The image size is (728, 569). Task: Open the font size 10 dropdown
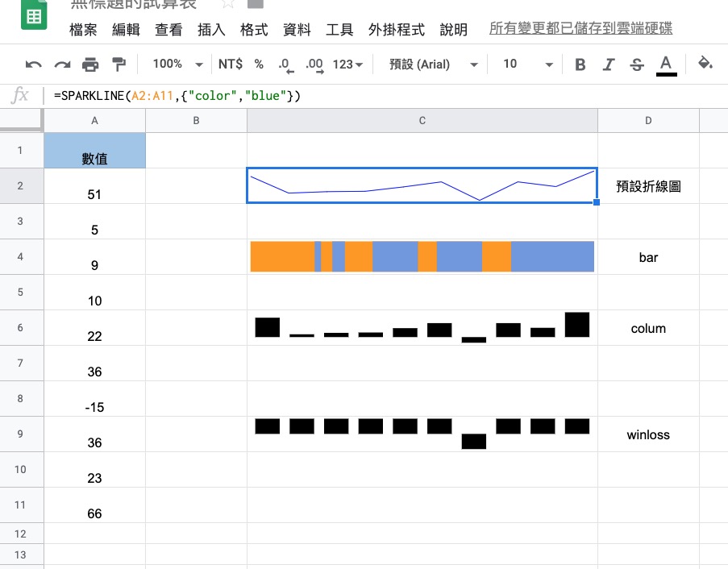(x=528, y=64)
